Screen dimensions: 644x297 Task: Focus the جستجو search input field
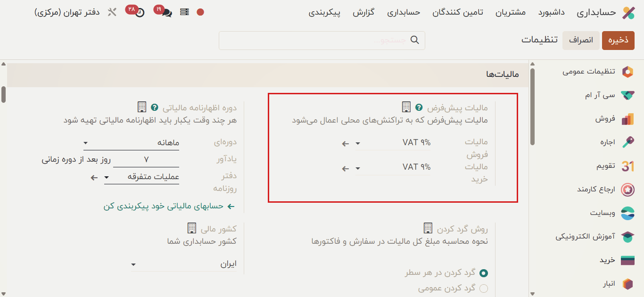322,41
